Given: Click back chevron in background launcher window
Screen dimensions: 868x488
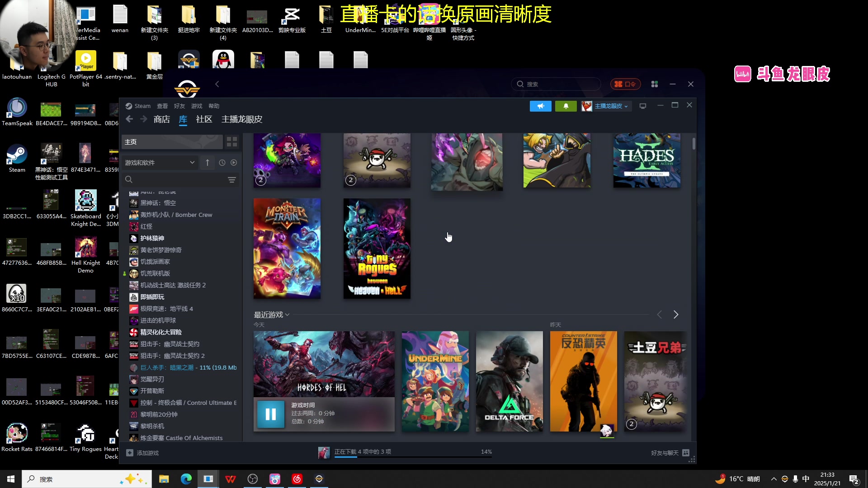Looking at the screenshot, I should pyautogui.click(x=217, y=84).
